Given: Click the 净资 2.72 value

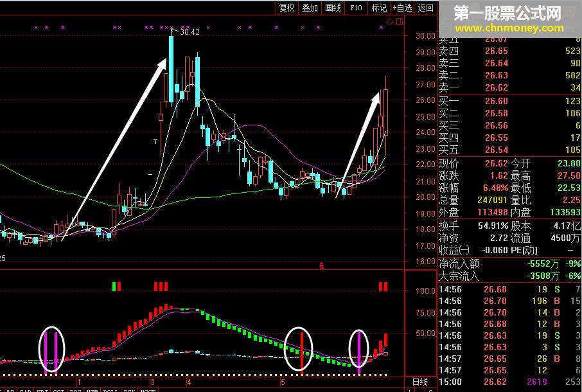Looking at the screenshot, I should (499, 238).
